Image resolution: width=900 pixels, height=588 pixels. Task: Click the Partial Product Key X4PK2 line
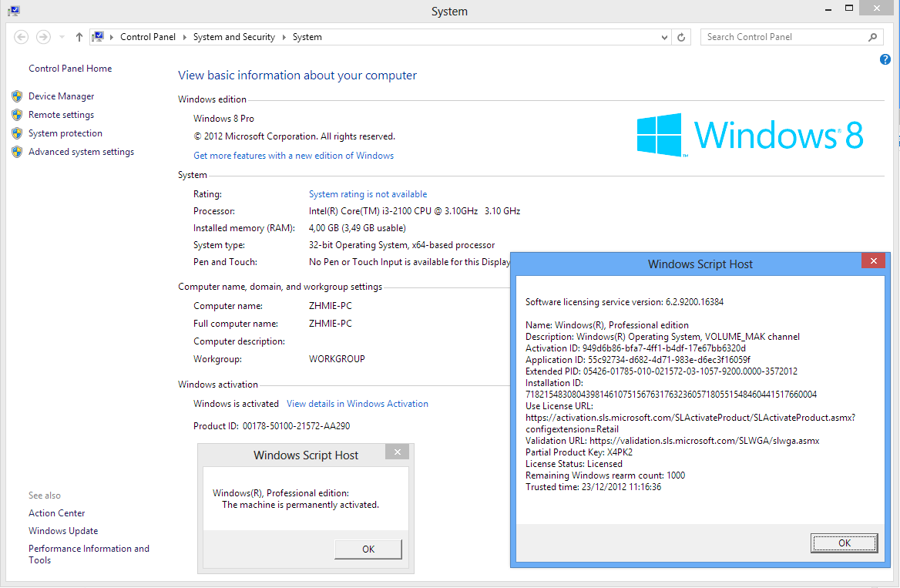coord(579,452)
